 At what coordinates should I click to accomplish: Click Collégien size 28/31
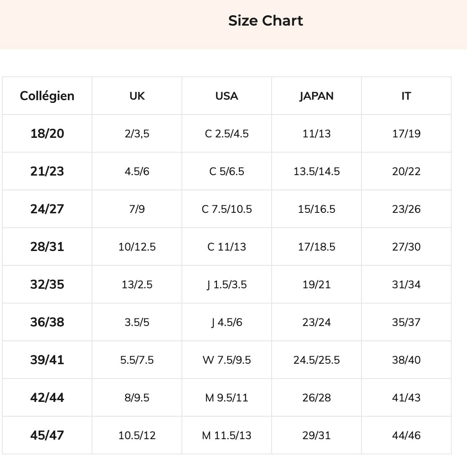click(x=47, y=247)
